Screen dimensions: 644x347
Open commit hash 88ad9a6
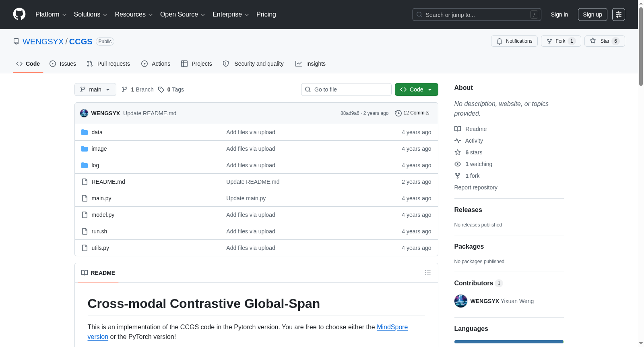click(x=350, y=113)
